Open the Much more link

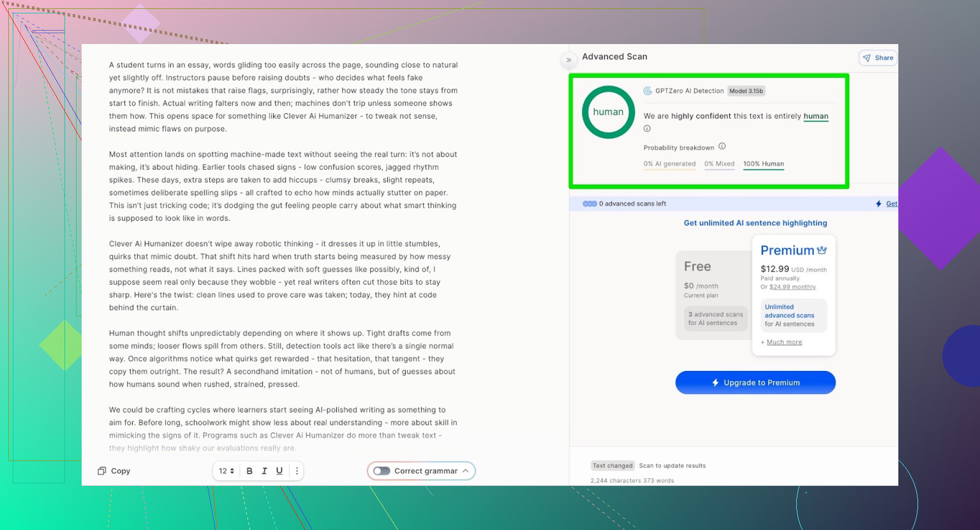(784, 342)
